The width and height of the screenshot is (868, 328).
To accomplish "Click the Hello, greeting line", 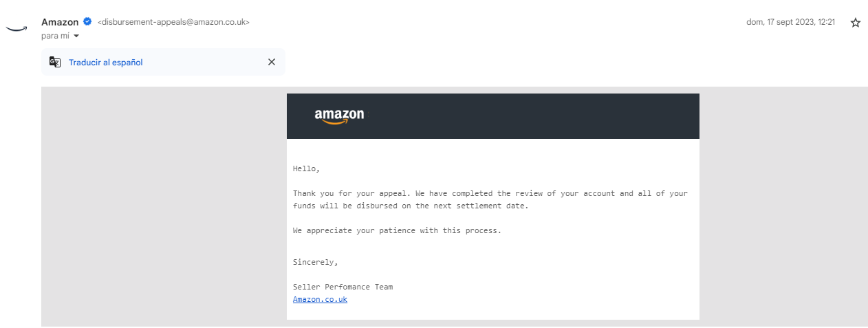I will click(x=306, y=168).
